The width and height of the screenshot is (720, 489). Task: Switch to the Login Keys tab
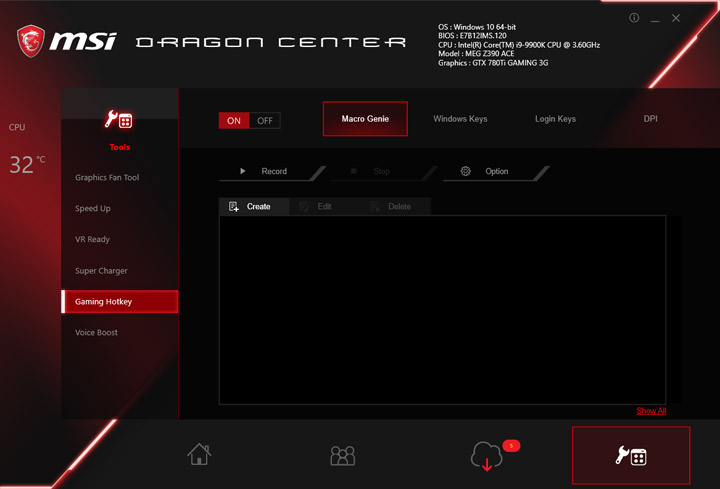(555, 119)
